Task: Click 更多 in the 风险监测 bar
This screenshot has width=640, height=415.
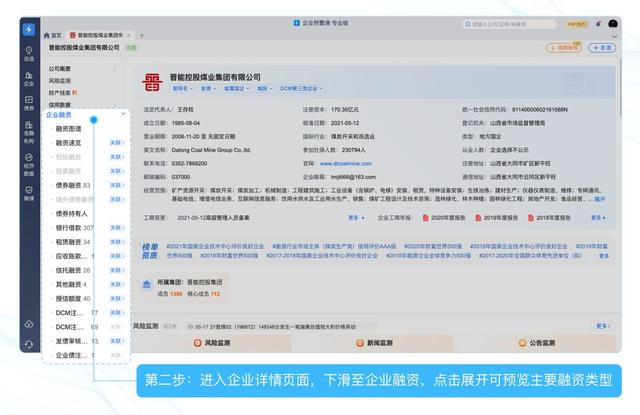Action: (603, 326)
